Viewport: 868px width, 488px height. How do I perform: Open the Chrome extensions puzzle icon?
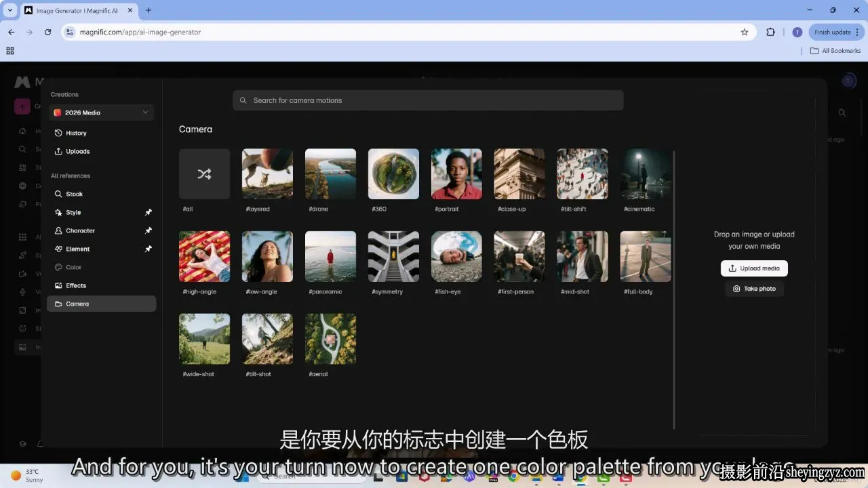pyautogui.click(x=770, y=32)
